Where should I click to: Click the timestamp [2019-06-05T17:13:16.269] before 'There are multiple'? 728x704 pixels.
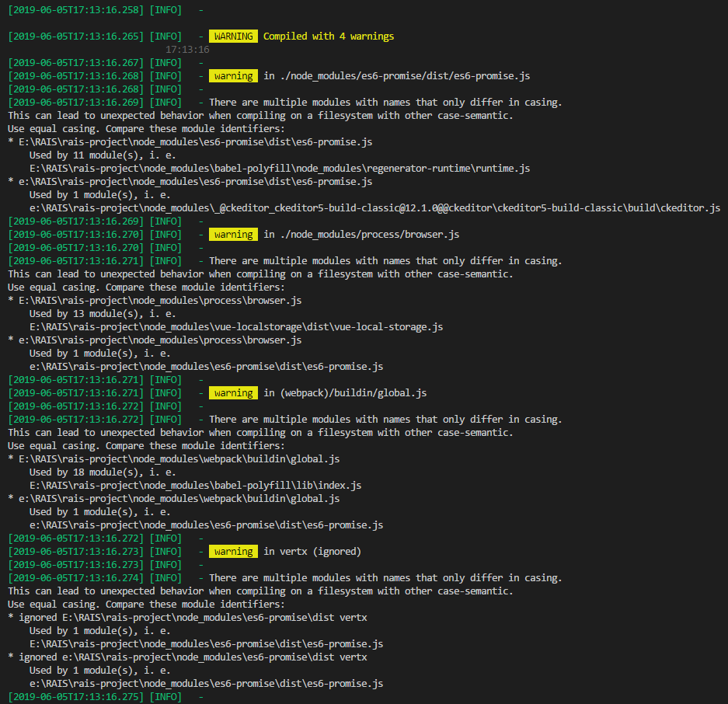coord(76,102)
